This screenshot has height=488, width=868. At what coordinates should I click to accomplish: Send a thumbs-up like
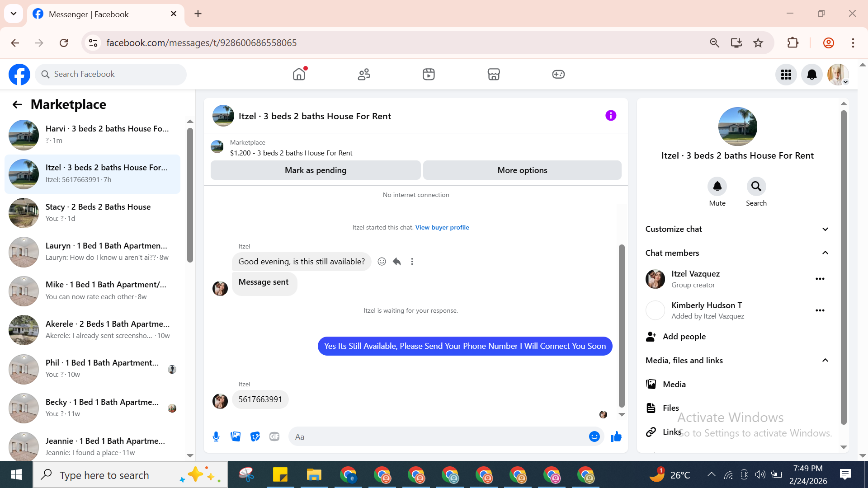click(616, 436)
